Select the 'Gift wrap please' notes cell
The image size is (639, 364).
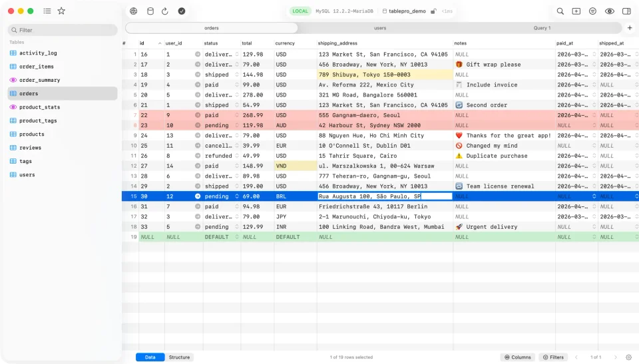(x=504, y=65)
